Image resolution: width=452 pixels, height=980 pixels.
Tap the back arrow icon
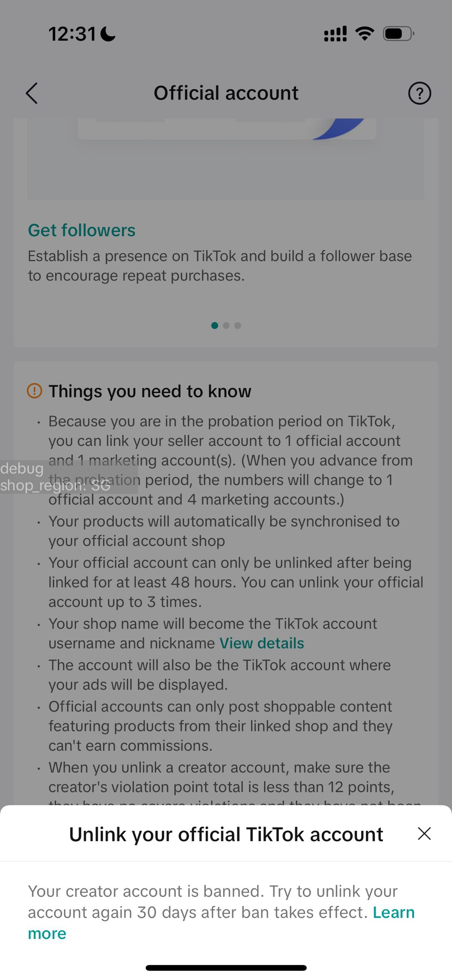coord(32,93)
